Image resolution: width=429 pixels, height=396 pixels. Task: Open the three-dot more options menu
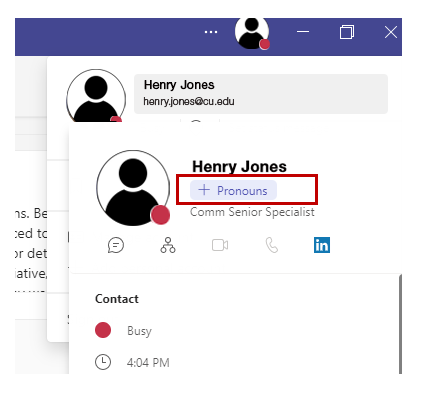(211, 32)
